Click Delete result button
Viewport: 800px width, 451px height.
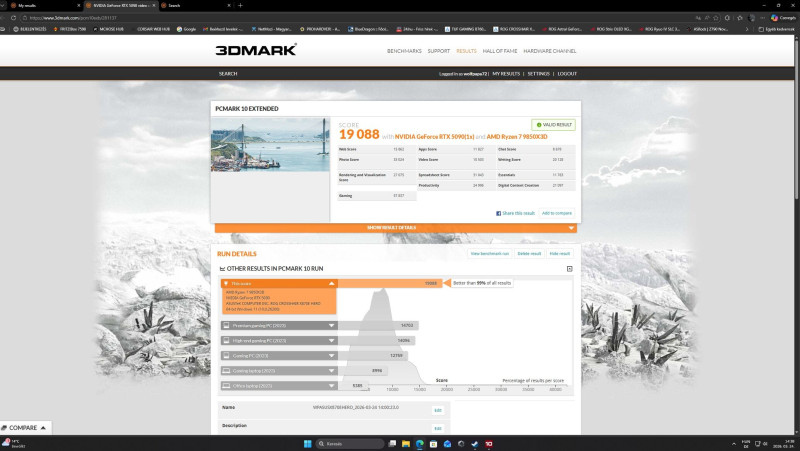tap(529, 254)
